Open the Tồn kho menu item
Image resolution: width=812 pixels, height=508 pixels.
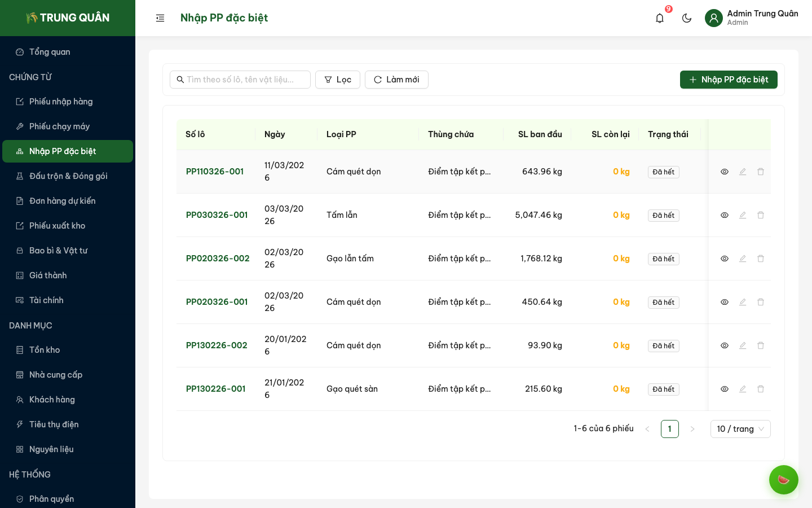pyautogui.click(x=45, y=350)
